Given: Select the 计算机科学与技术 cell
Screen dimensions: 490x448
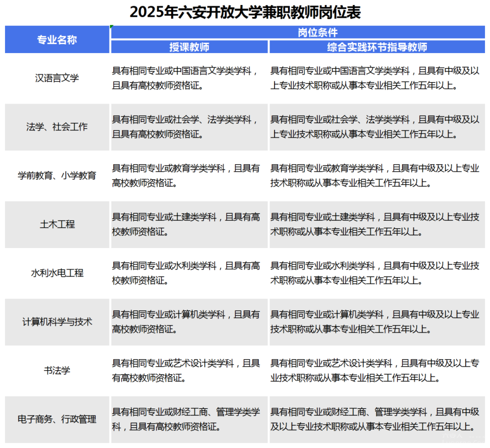Looking at the screenshot, I should point(57,322).
